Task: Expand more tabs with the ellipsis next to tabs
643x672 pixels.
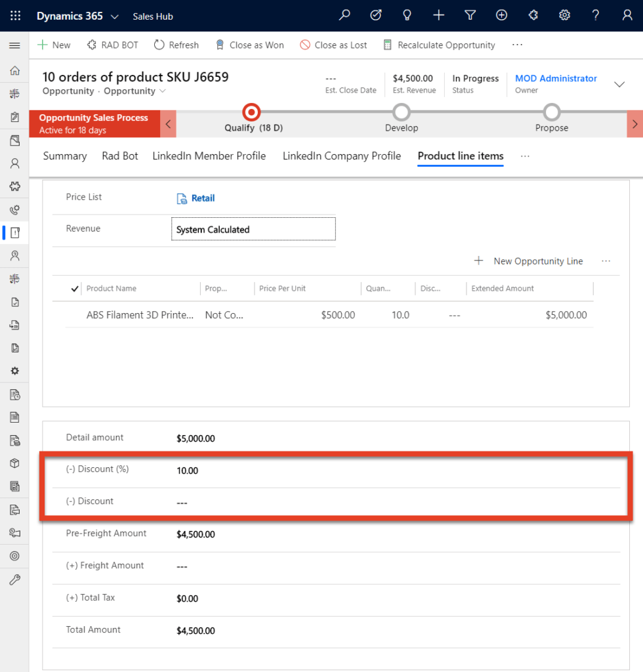Action: (x=524, y=156)
